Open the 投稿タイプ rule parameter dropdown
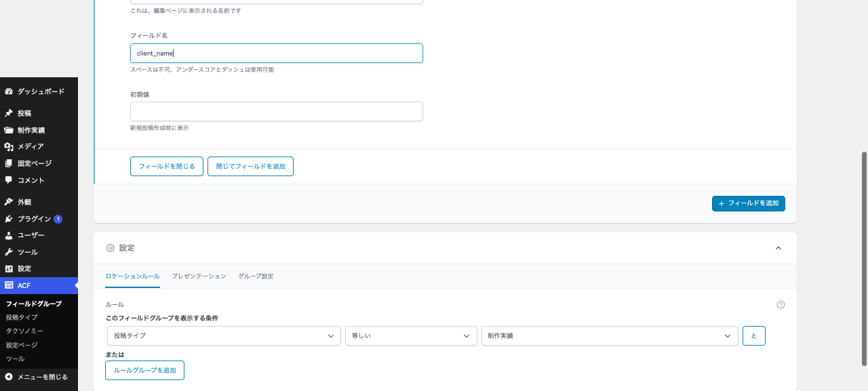Screen dimensions: 868x391 (x=224, y=335)
